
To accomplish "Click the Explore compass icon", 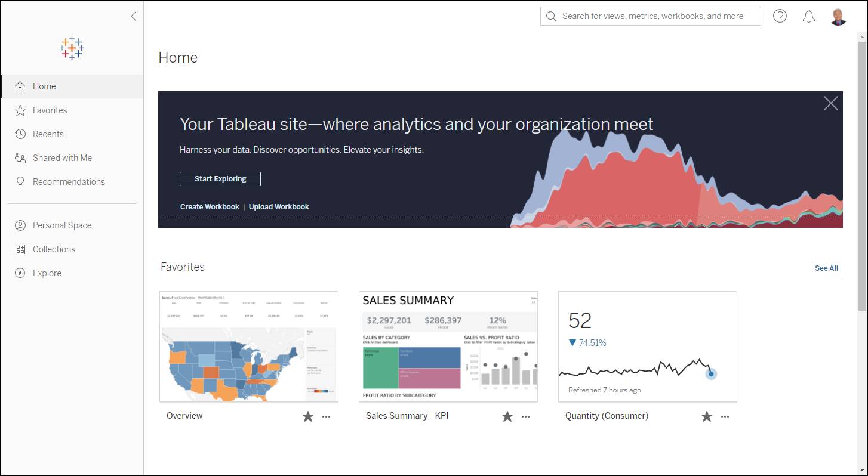I will [20, 273].
